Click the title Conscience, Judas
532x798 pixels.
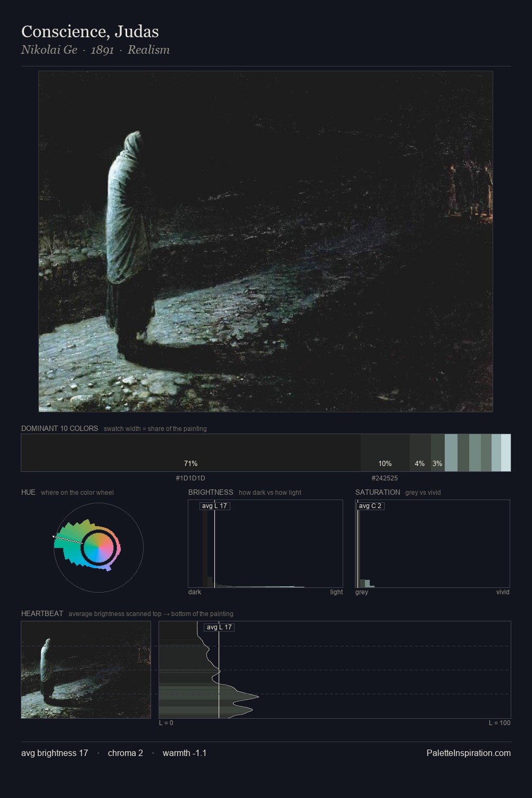(90, 31)
